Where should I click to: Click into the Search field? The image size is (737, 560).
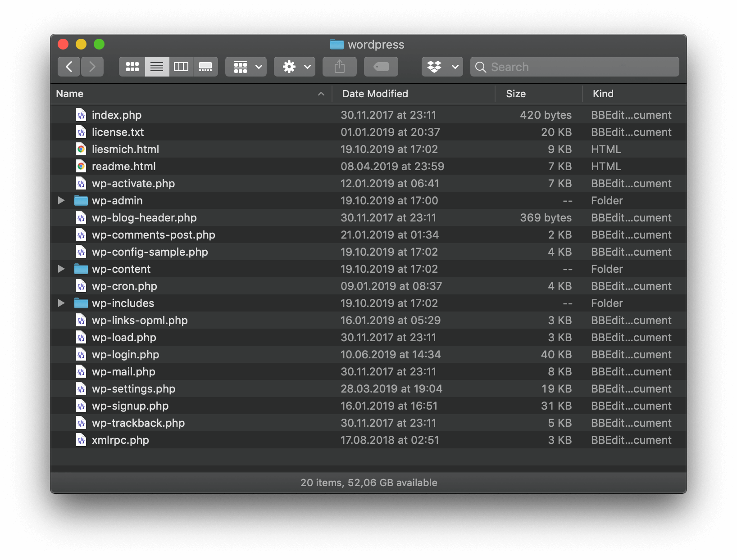(x=575, y=67)
